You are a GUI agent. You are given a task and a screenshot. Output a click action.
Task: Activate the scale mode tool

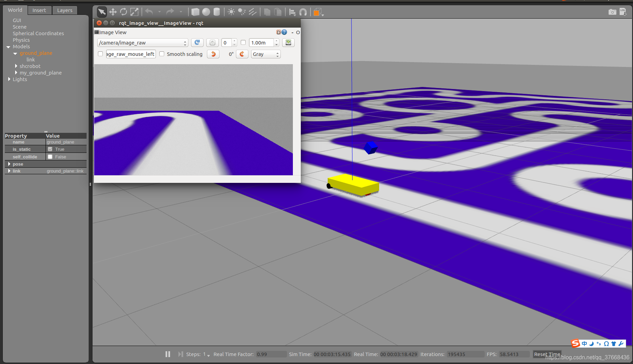tap(134, 12)
